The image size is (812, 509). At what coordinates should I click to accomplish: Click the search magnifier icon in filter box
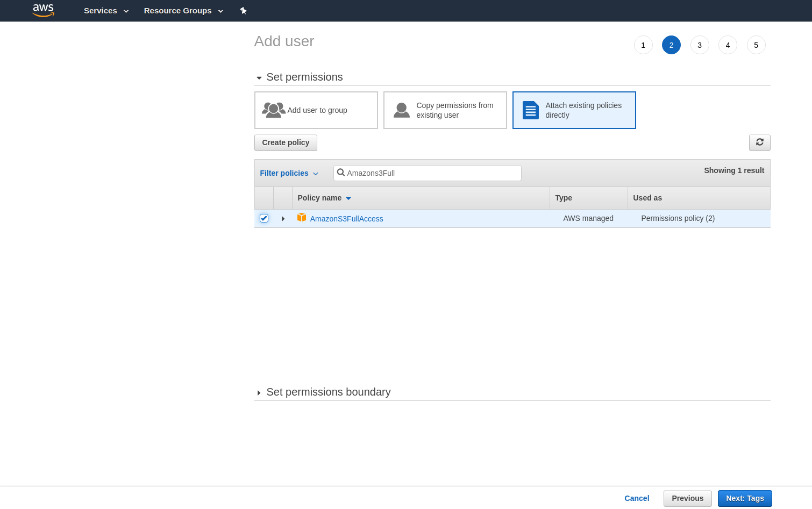coord(341,173)
